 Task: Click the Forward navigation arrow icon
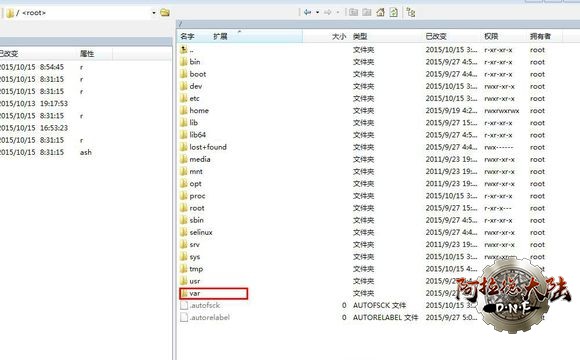click(x=327, y=12)
